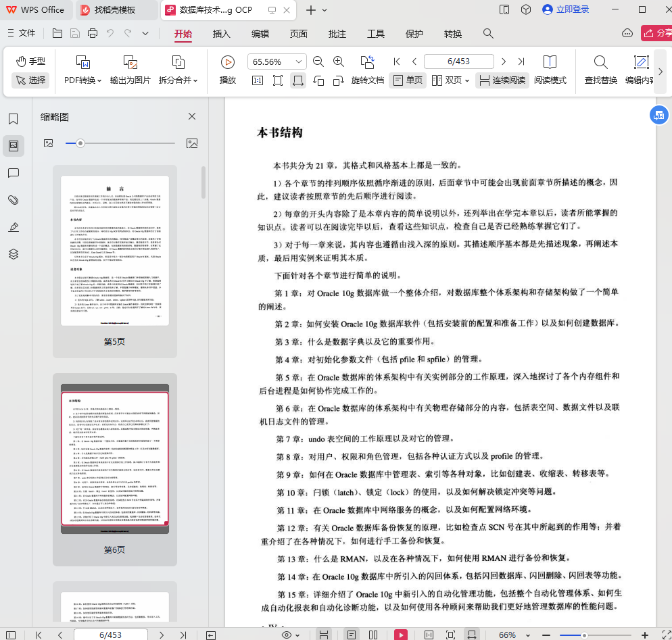Screen dimensions: 672x640
Task: Click the red 分享 share button
Action: [x=657, y=33]
